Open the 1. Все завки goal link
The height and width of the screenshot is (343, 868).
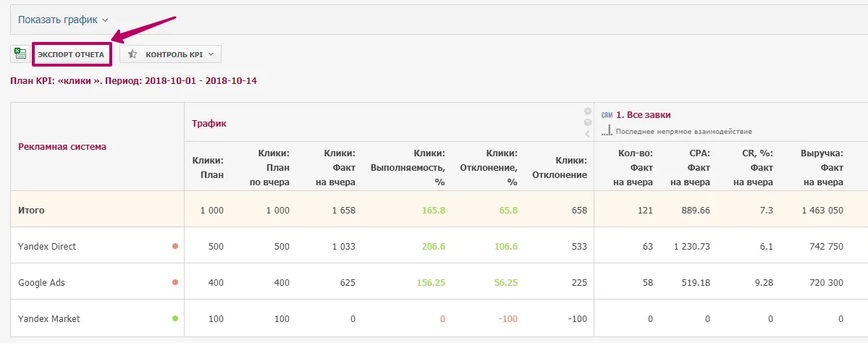pyautogui.click(x=644, y=115)
